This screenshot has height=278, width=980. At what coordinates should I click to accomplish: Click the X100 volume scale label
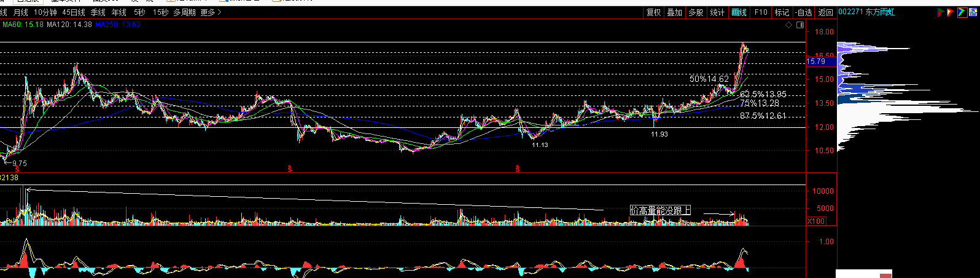[x=816, y=221]
